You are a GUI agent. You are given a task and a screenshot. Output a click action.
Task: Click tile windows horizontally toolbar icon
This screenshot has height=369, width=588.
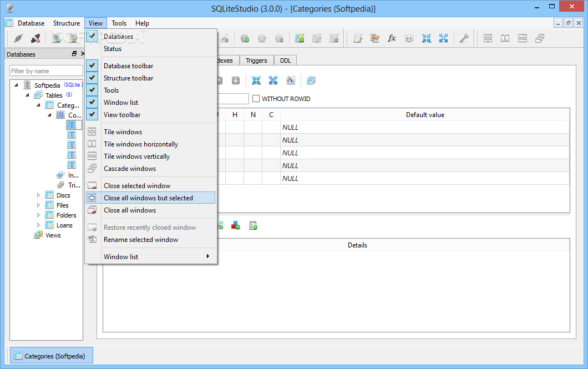pos(505,38)
